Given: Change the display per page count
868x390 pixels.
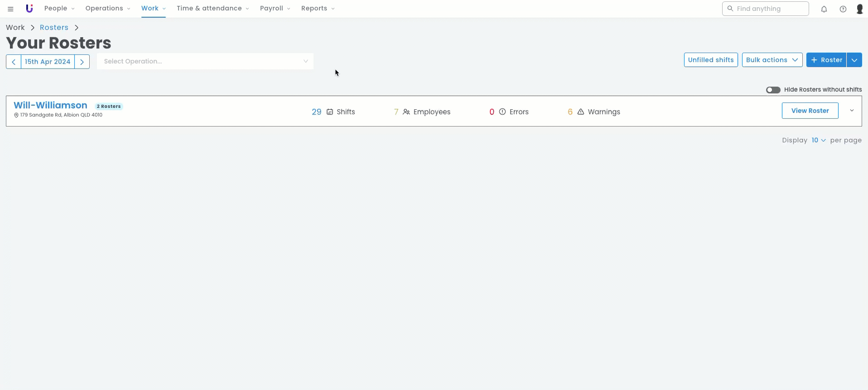Looking at the screenshot, I should pos(818,140).
